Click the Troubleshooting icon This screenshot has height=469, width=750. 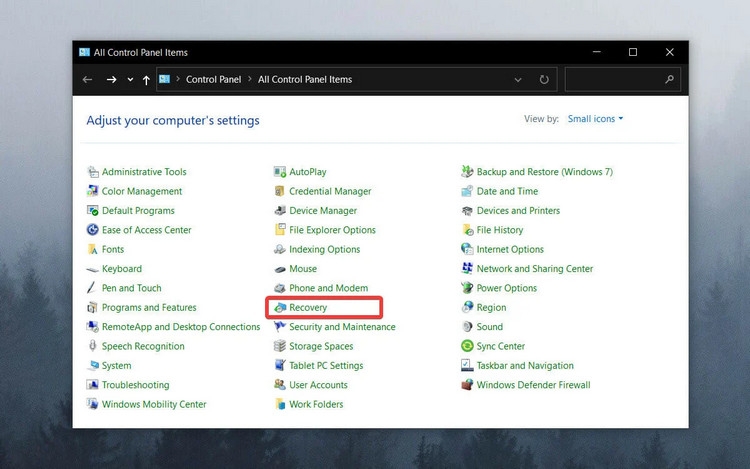coord(92,385)
